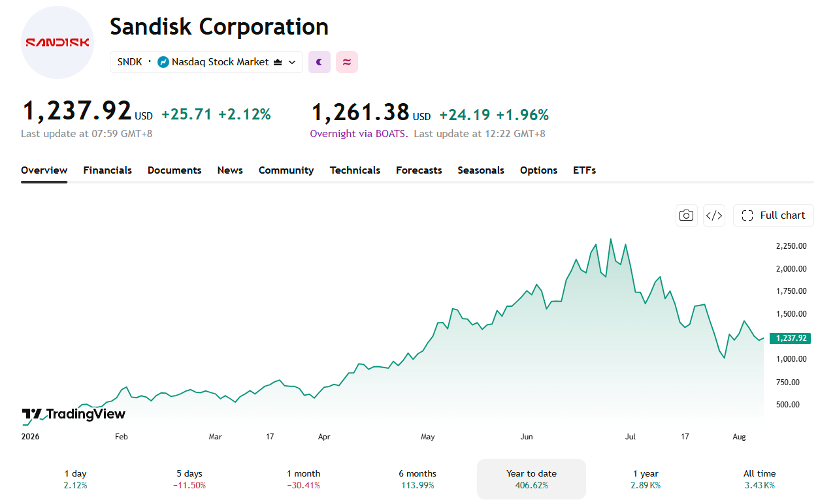Click the Nasdaq Stock Market logo icon
Screen dimensions: 835x504
point(163,62)
